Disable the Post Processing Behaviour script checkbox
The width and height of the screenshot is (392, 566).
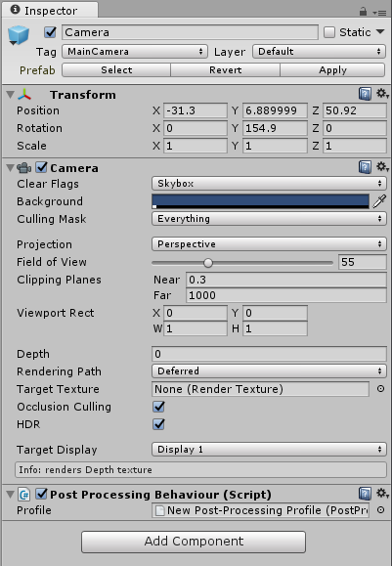41,494
